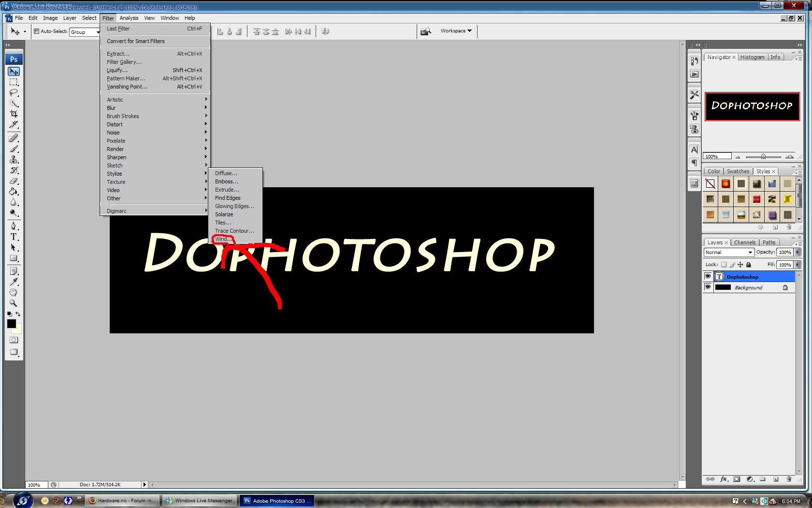Select the Zoom tool

[14, 303]
